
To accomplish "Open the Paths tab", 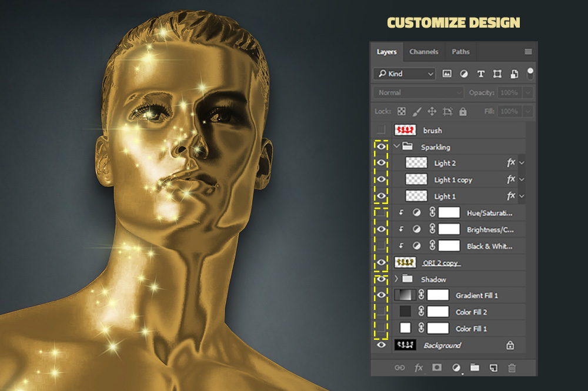I will pyautogui.click(x=460, y=52).
